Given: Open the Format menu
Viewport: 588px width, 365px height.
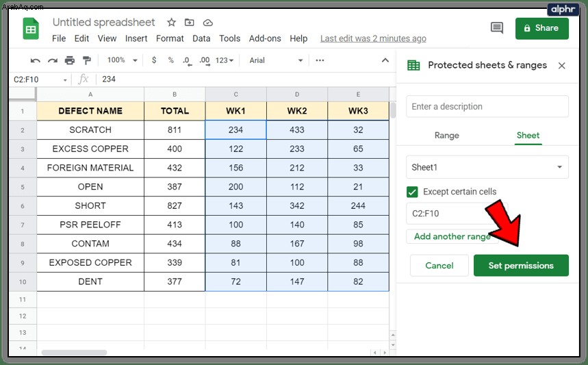Looking at the screenshot, I should 170,38.
